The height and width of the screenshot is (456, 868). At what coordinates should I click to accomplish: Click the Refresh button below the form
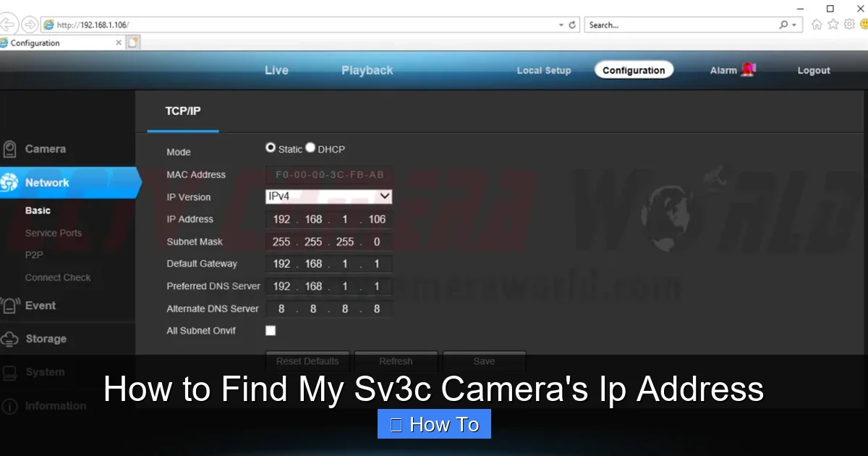(x=396, y=361)
